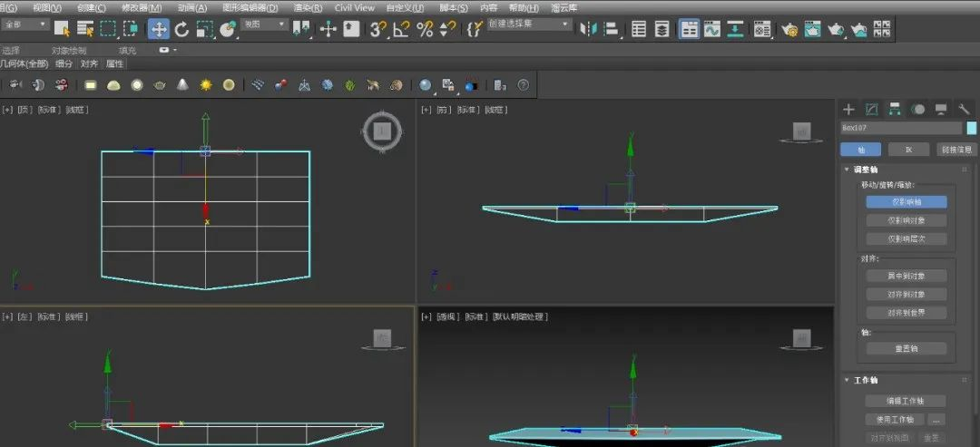Open Render Setup teapot with gear

(x=789, y=29)
